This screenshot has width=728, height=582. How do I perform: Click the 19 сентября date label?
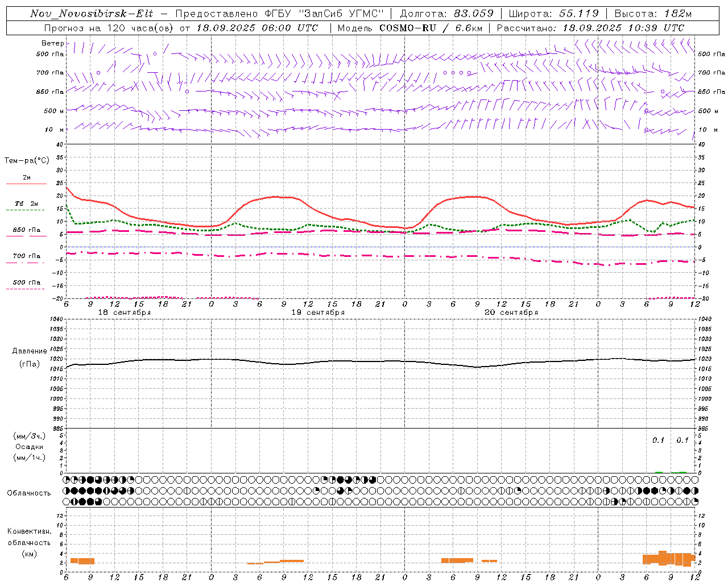tap(318, 313)
